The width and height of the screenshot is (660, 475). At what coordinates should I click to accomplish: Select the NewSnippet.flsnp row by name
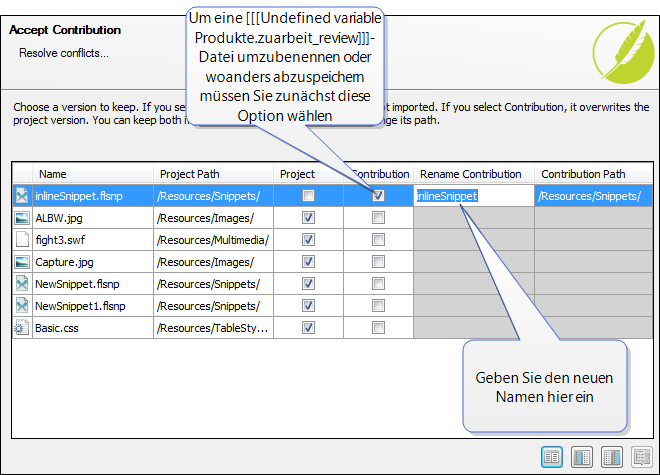(x=77, y=284)
